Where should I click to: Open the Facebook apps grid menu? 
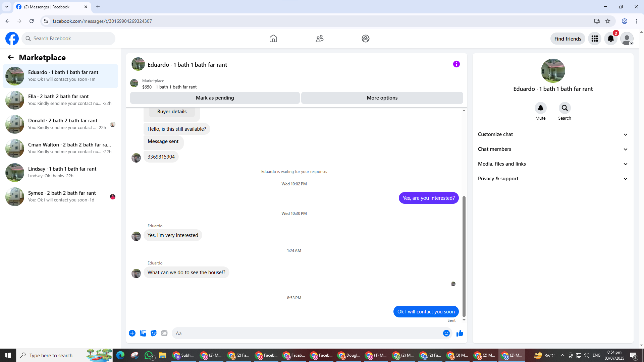pyautogui.click(x=594, y=39)
